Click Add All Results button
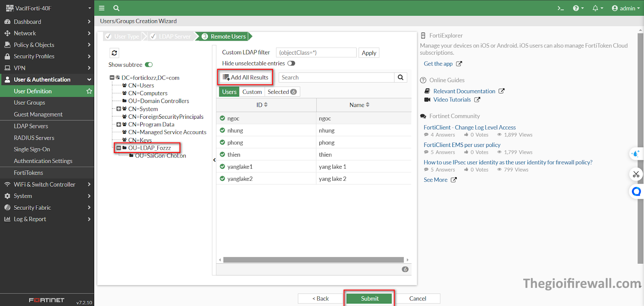Screen dimensions: 644x306 [246, 77]
